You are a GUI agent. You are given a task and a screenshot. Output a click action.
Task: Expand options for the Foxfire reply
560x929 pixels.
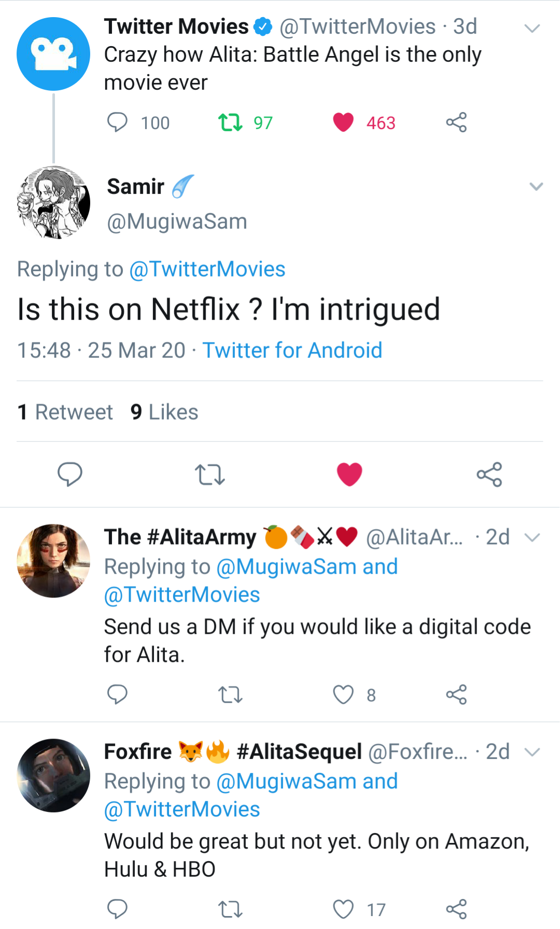(533, 752)
